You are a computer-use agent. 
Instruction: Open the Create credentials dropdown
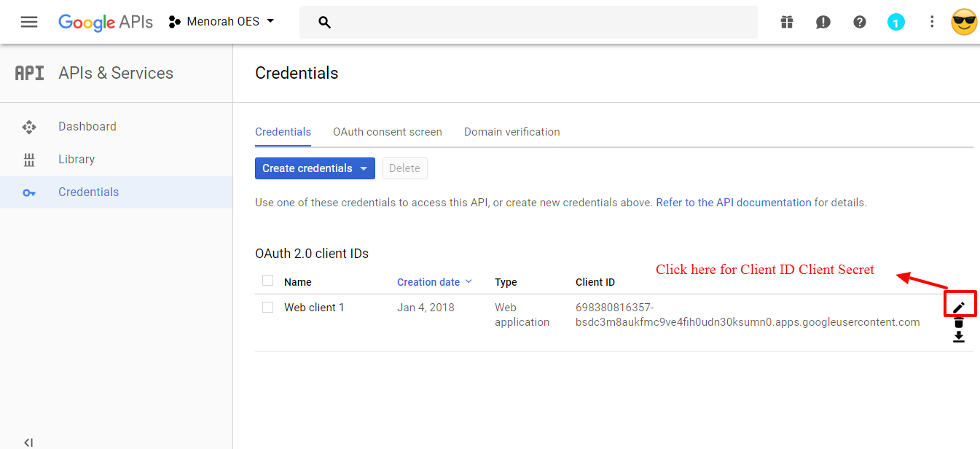click(x=315, y=168)
